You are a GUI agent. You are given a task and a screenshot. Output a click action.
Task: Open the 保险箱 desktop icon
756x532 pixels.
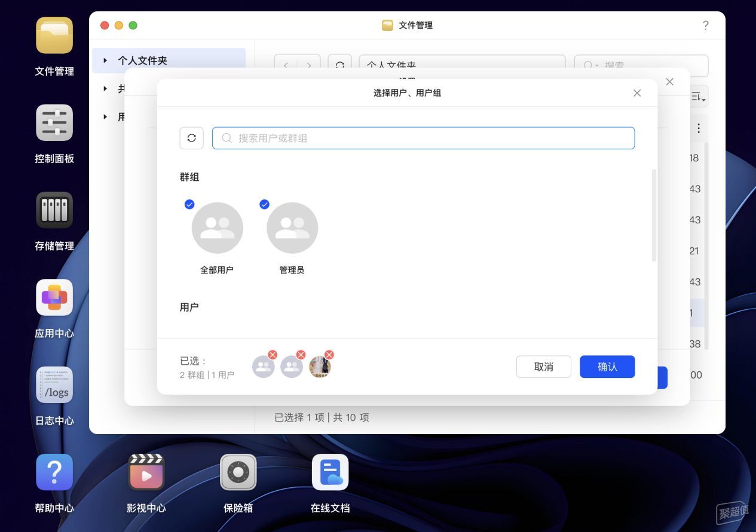click(238, 472)
